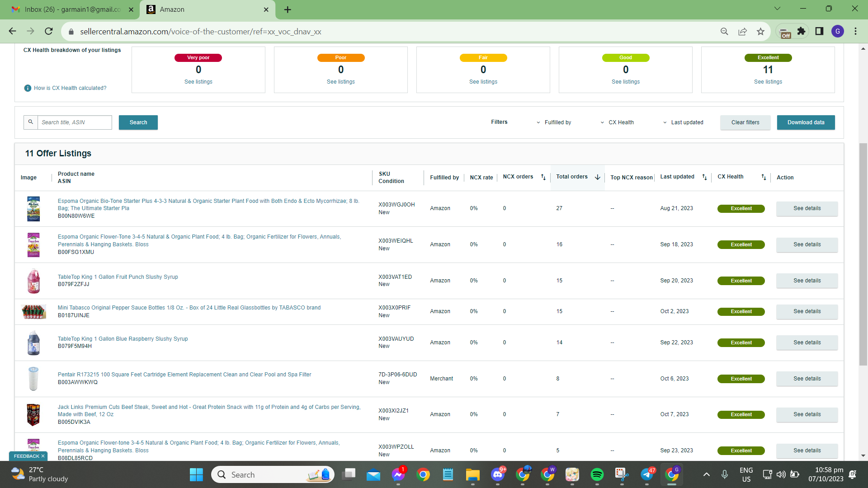
Task: Open Telegram from the taskbar
Action: tap(647, 474)
